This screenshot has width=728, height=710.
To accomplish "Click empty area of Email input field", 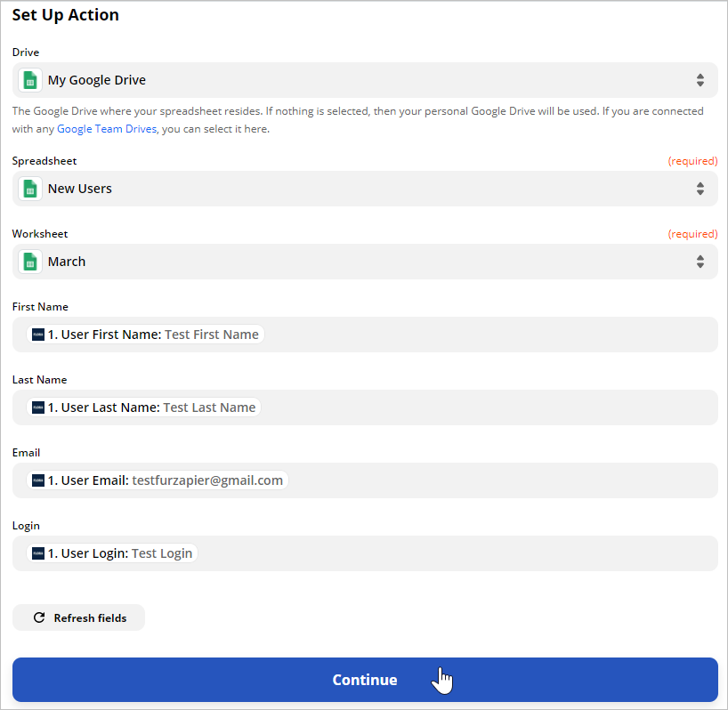I will click(501, 480).
